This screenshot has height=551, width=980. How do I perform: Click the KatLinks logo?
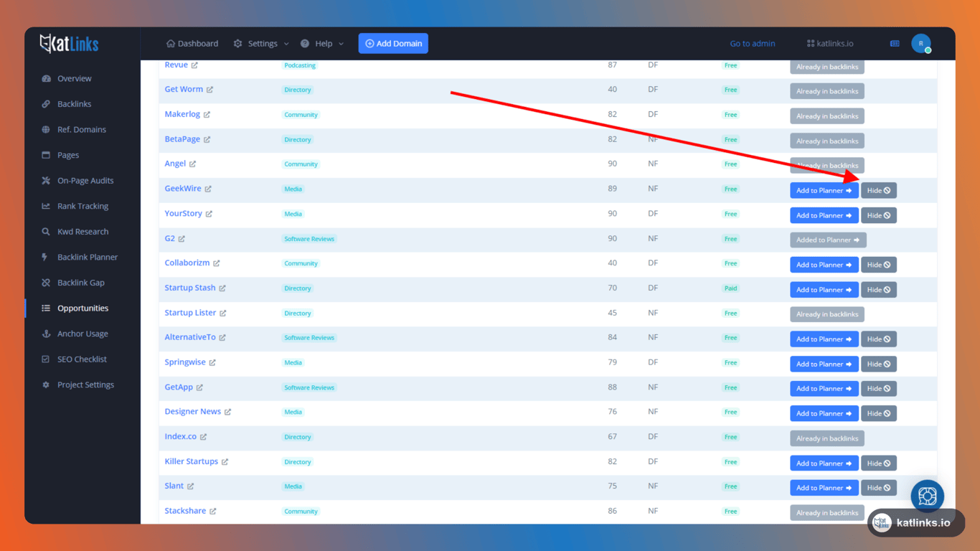(x=69, y=44)
